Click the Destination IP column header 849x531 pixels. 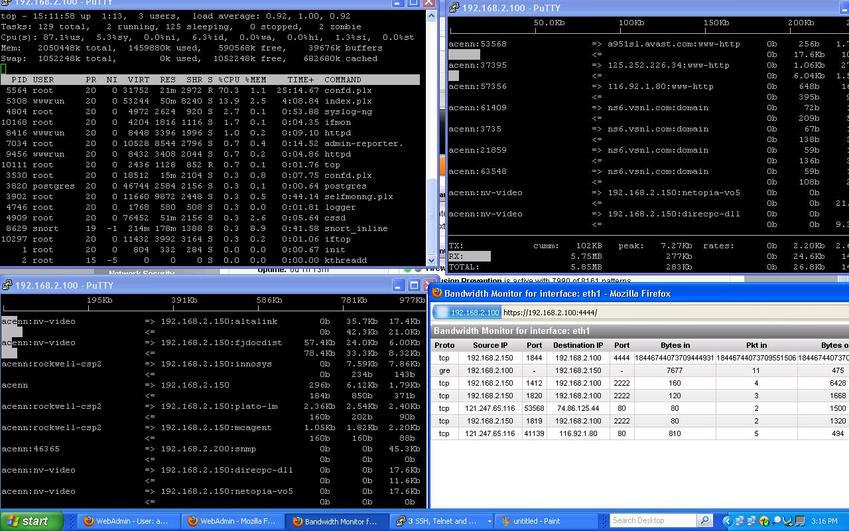[576, 345]
